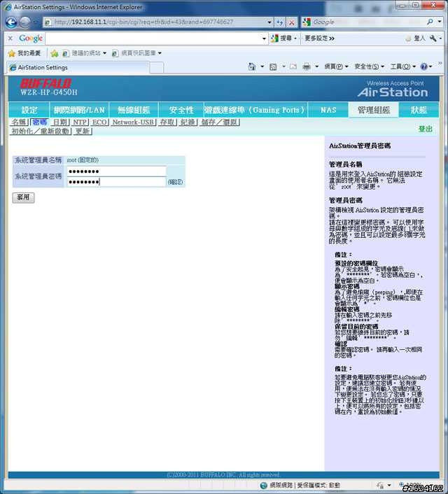Click the Google toolbar search text field
Image resolution: width=448 pixels, height=494 pixels.
point(153,38)
